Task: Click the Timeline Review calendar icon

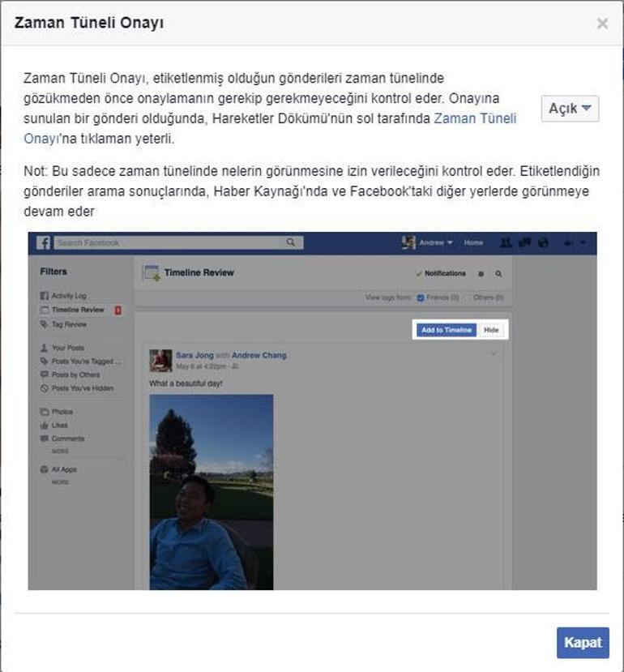Action: pos(152,272)
